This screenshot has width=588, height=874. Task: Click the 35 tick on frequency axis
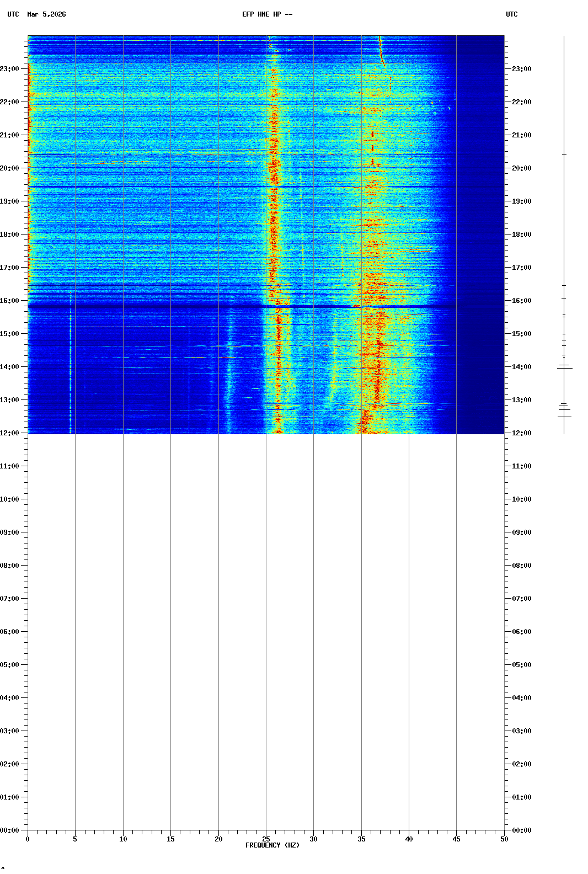361,839
